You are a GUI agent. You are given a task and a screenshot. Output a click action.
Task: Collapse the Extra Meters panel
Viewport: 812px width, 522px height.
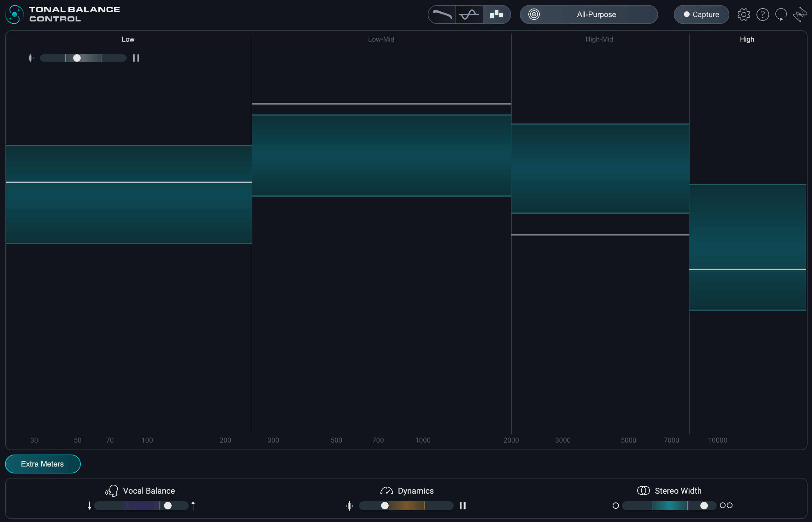[x=43, y=464]
